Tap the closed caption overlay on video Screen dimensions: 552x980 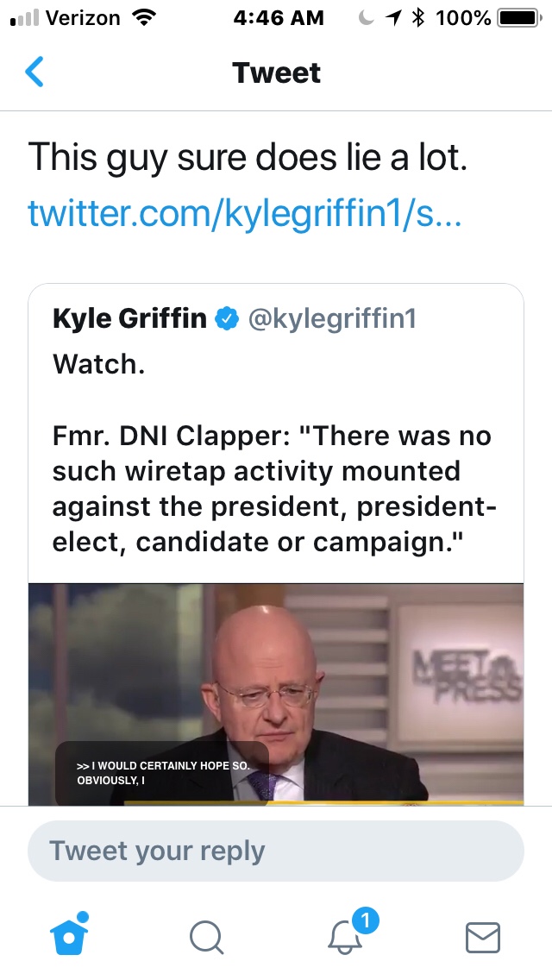(162, 773)
